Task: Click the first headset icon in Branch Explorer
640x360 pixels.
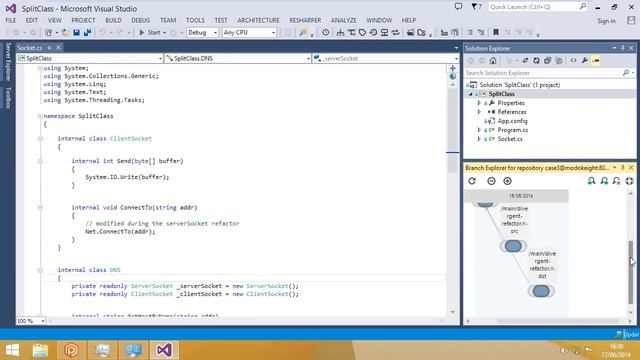Action: 591,181
